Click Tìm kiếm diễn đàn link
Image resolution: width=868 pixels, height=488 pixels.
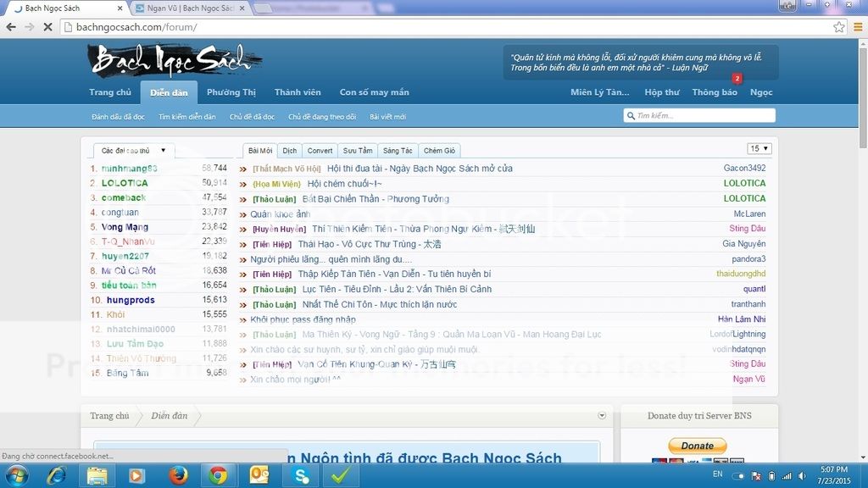point(187,117)
